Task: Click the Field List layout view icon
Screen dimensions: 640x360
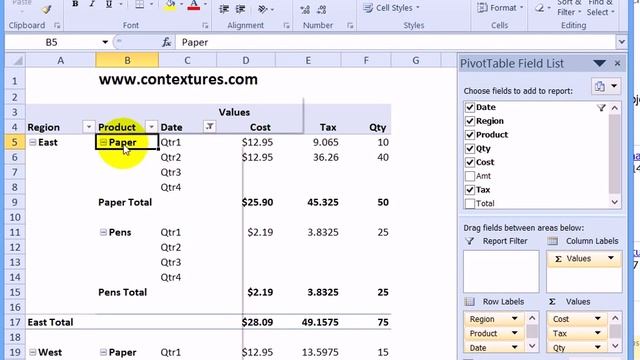Action: pos(600,86)
